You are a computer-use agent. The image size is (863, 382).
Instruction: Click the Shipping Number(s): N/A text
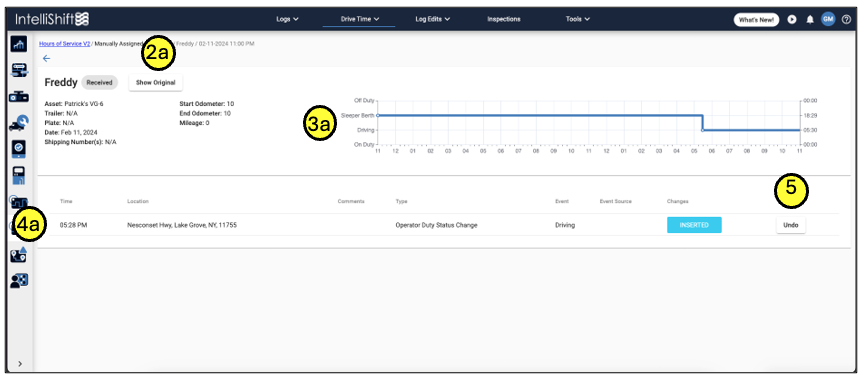click(x=80, y=142)
